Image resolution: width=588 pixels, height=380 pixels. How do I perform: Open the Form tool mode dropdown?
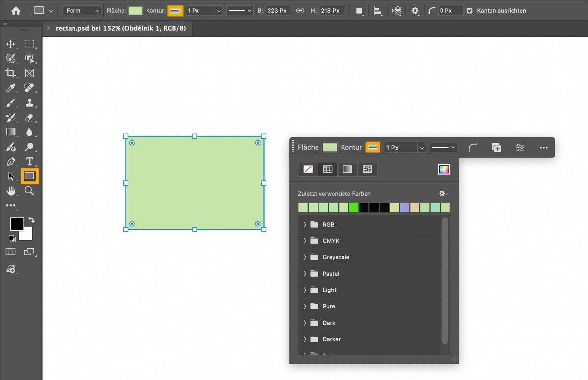pos(82,11)
